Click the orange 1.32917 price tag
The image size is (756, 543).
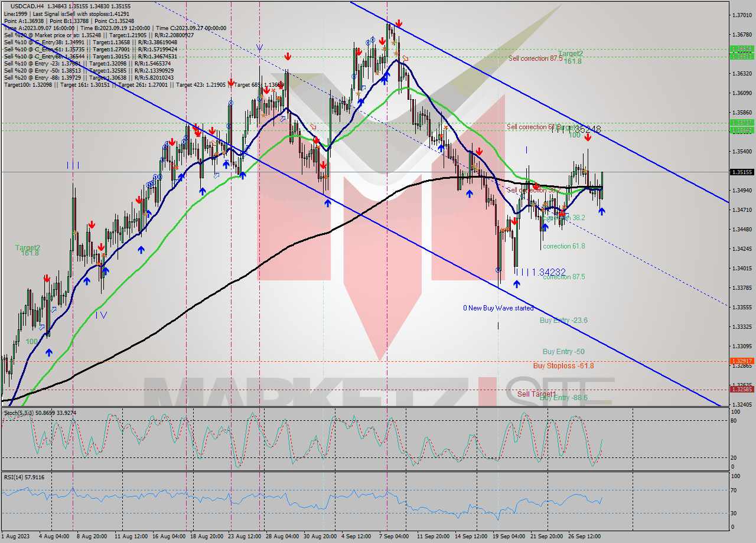[x=741, y=361]
